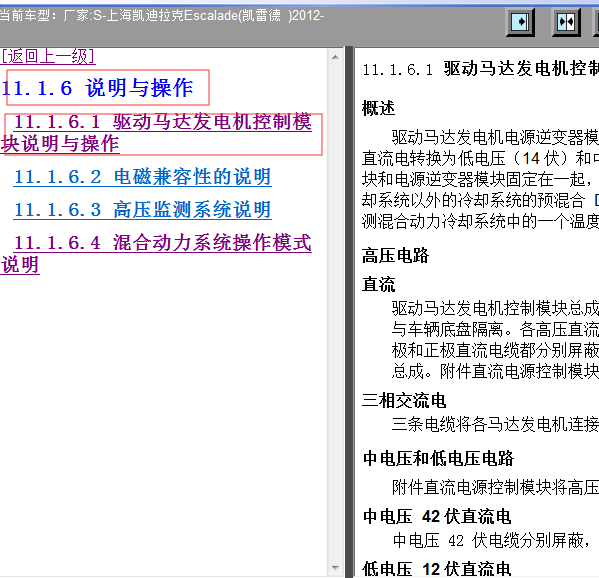Click the left panel scroll-down arrow
This screenshot has width=599, height=578.
(335, 568)
